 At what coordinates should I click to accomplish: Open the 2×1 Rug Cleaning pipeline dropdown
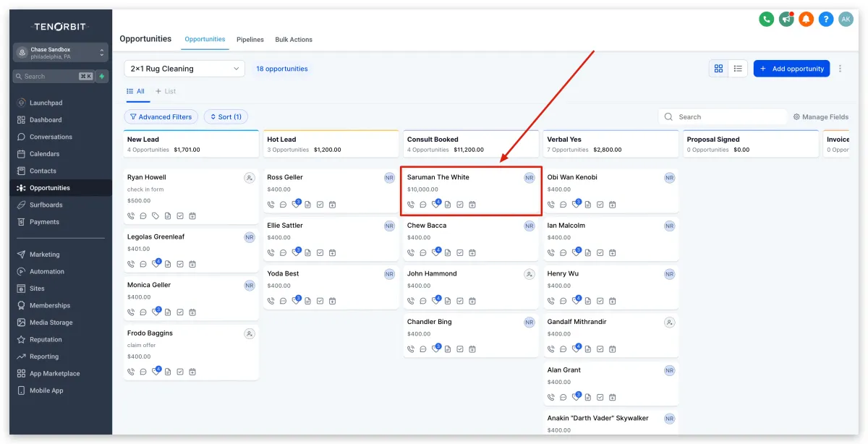coord(184,69)
